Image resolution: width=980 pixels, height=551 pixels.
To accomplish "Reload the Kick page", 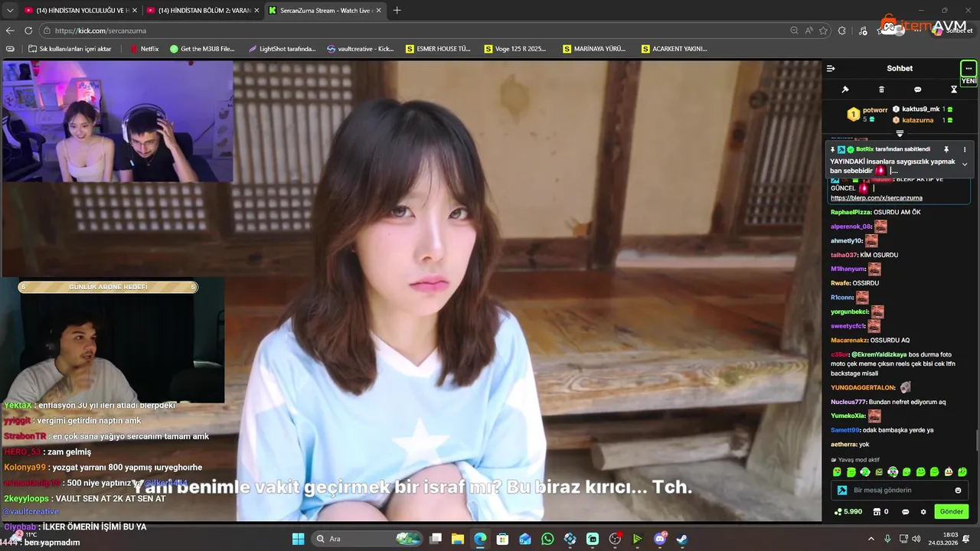I will [28, 31].
